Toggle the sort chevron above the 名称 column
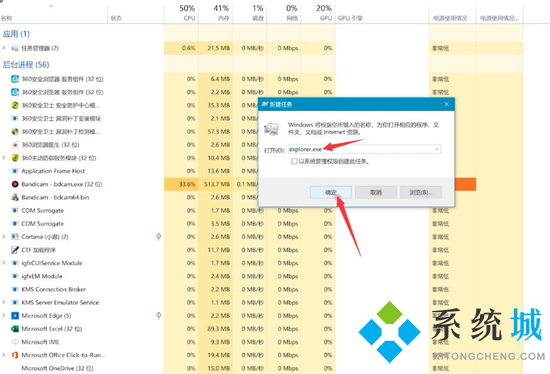Screen dimensions: 550x374 pos(51,6)
